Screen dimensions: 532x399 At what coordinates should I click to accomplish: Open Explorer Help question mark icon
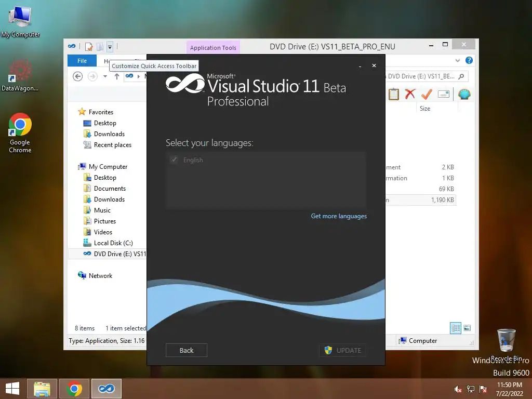[469, 60]
